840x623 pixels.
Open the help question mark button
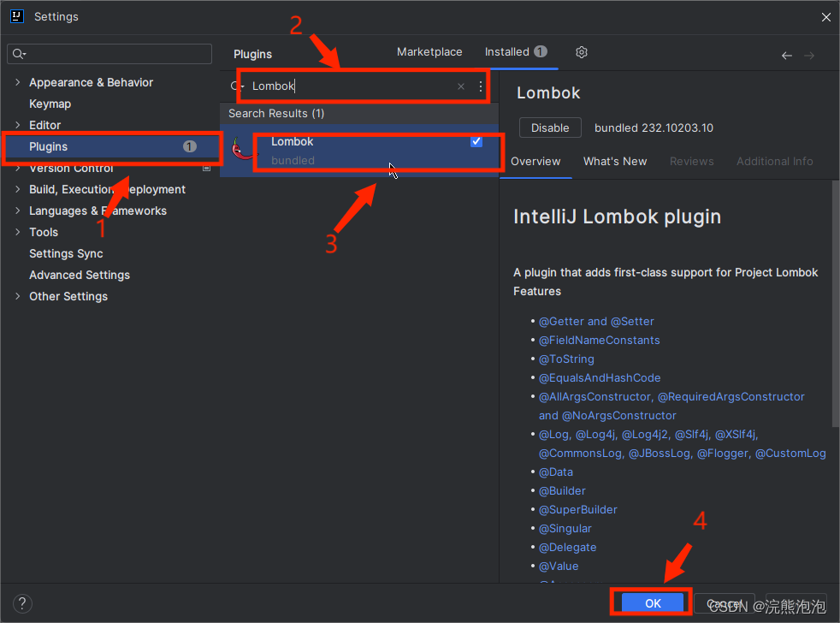pyautogui.click(x=22, y=603)
